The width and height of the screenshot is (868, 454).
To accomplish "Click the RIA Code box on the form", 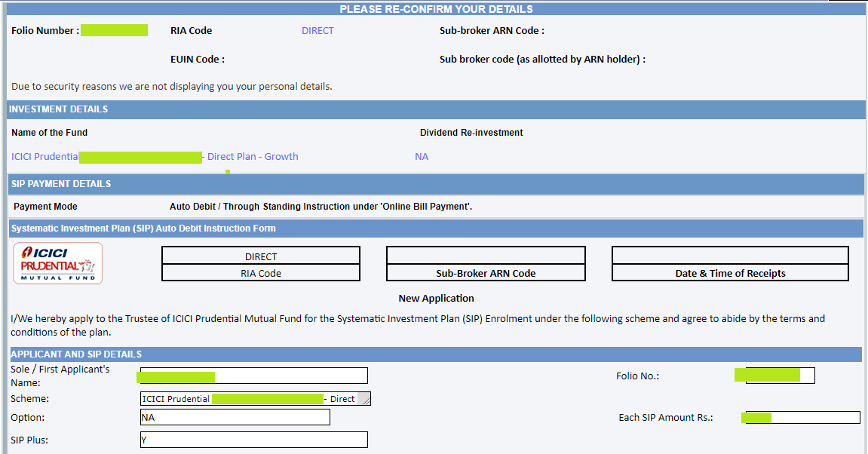I will (260, 273).
